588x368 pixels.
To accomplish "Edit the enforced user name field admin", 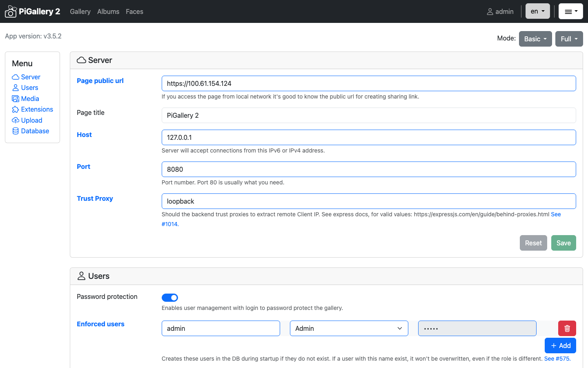I will coord(221,328).
